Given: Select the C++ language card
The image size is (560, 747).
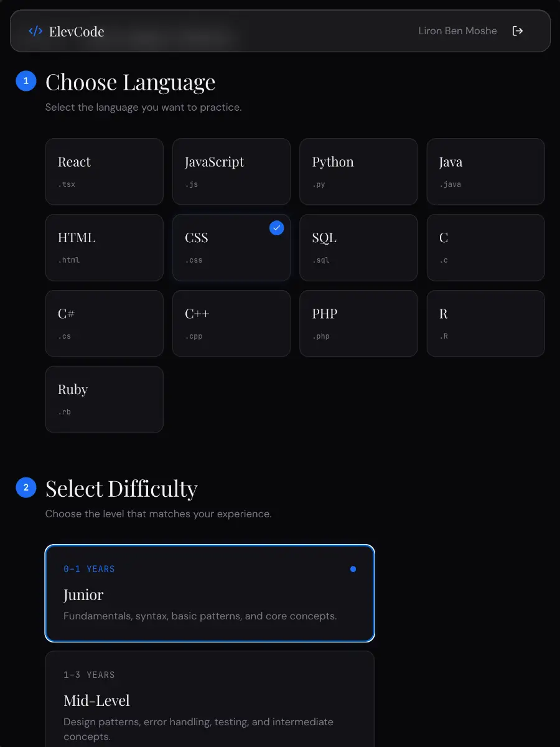Looking at the screenshot, I should click(231, 324).
